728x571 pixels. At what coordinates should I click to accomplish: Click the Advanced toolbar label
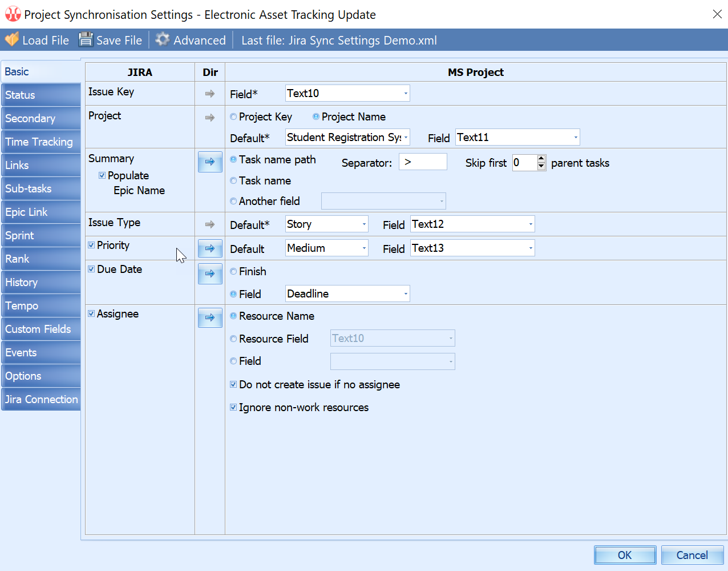pyautogui.click(x=200, y=41)
